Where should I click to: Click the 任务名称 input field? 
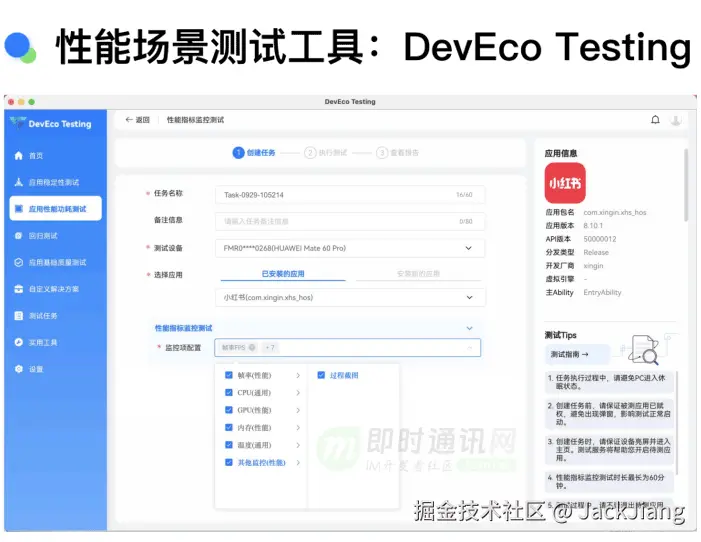(350, 195)
